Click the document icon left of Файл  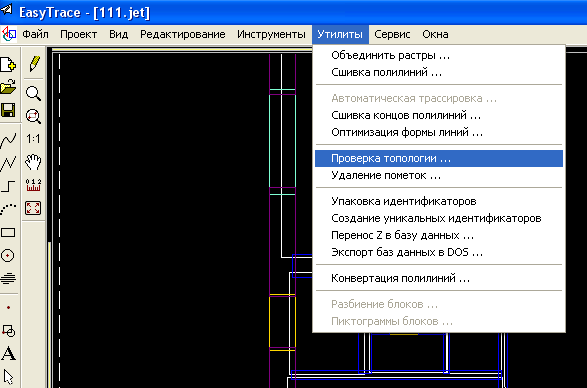pyautogui.click(x=9, y=34)
